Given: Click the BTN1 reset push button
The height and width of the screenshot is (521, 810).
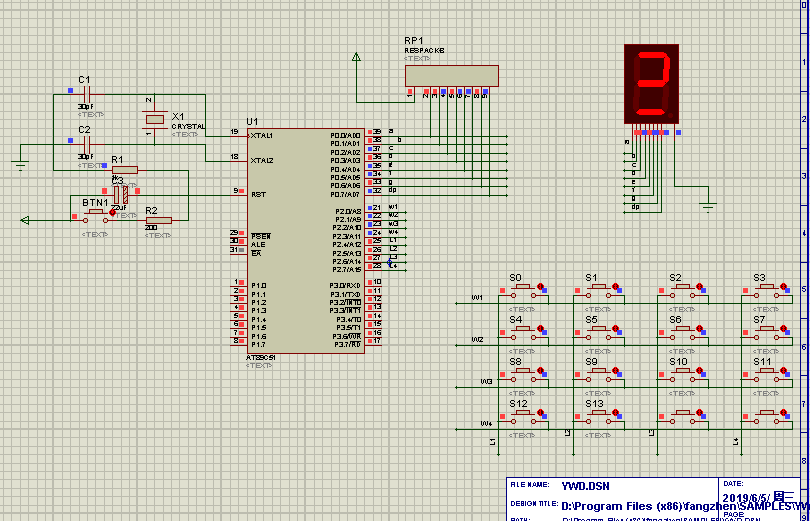Looking at the screenshot, I should (96, 216).
